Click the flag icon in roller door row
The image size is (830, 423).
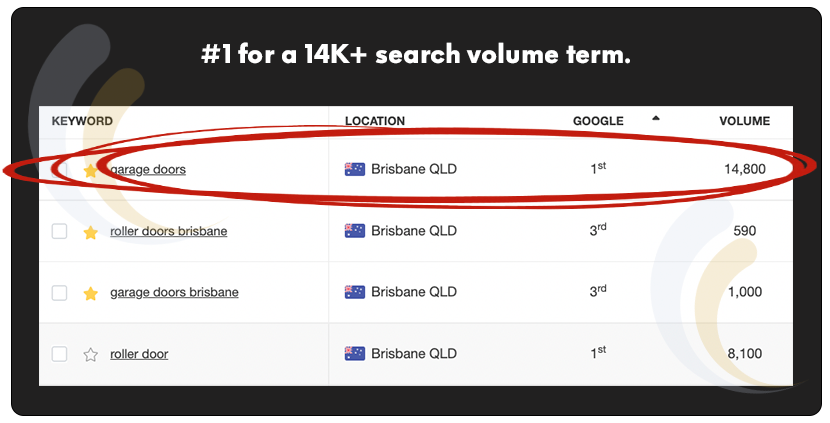click(x=354, y=353)
